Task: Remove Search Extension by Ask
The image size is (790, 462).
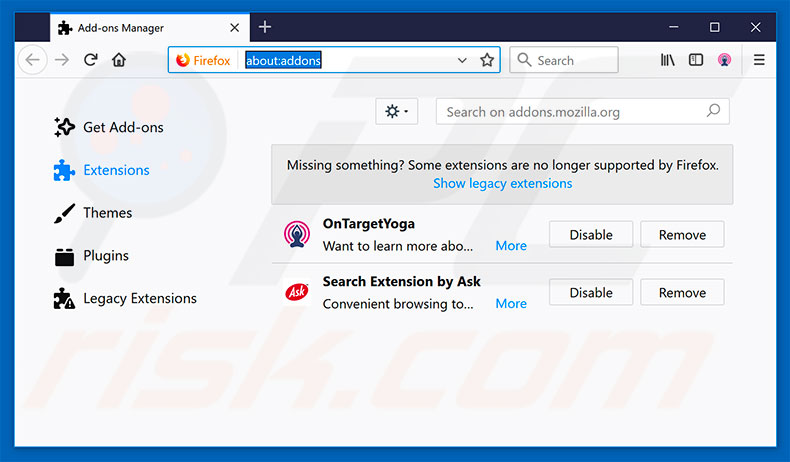Action: pos(682,292)
